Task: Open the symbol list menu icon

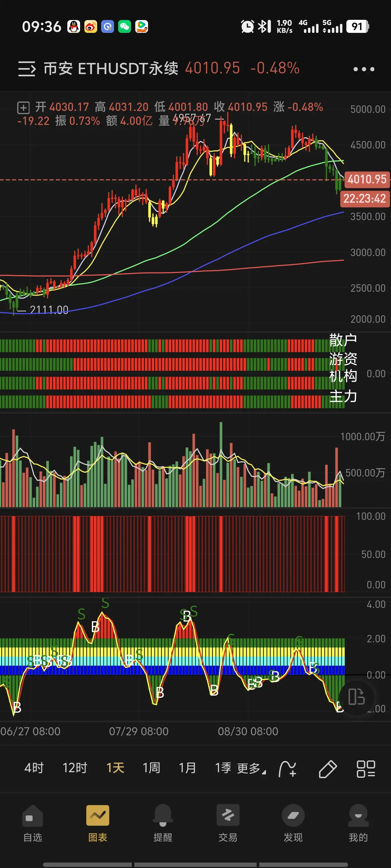Action: tap(27, 69)
